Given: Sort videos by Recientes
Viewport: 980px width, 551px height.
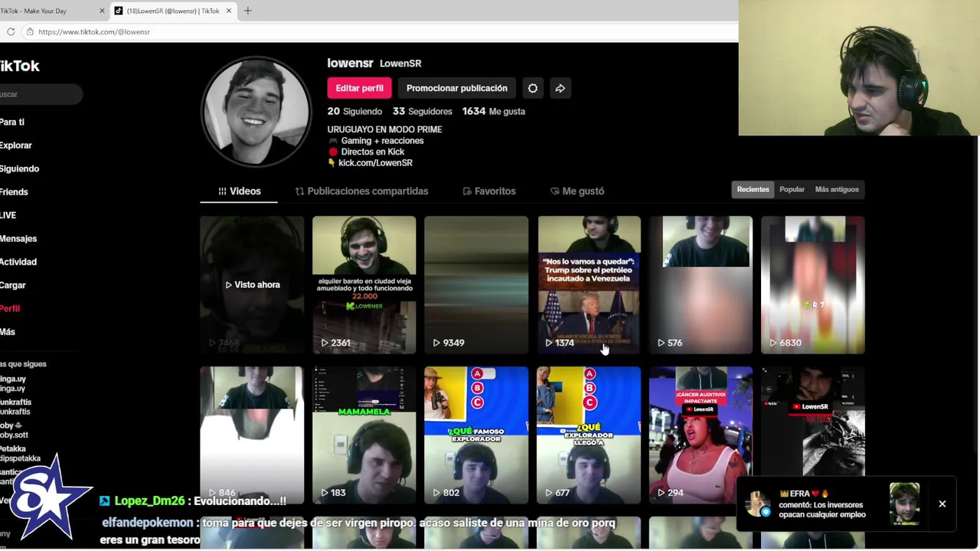Looking at the screenshot, I should tap(753, 189).
